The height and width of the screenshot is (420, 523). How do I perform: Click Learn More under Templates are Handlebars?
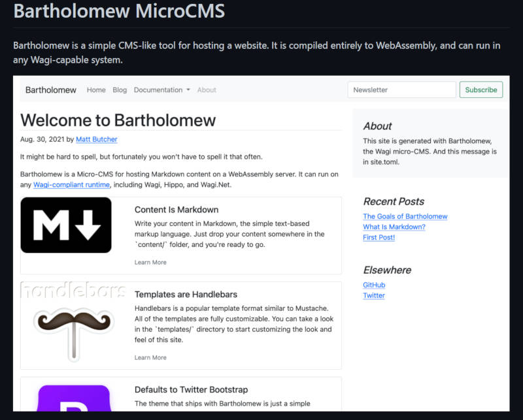click(150, 358)
